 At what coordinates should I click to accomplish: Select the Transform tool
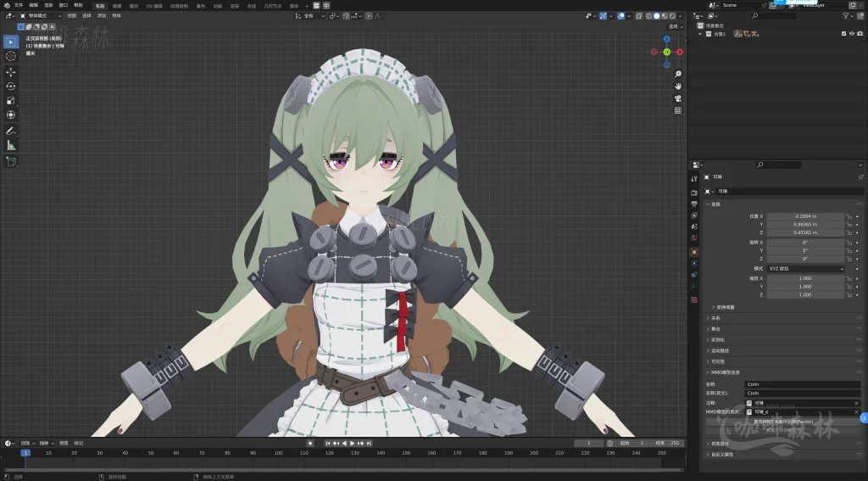tap(10, 115)
